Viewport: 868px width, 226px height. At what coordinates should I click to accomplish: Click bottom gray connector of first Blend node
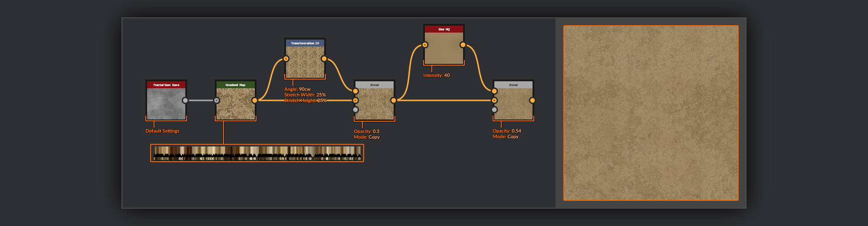[x=355, y=110]
